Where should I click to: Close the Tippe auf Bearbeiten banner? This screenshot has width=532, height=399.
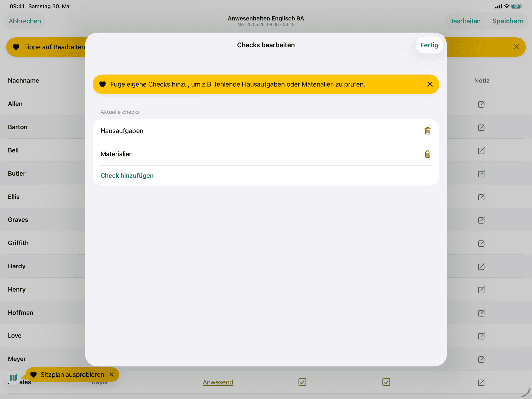(x=516, y=47)
